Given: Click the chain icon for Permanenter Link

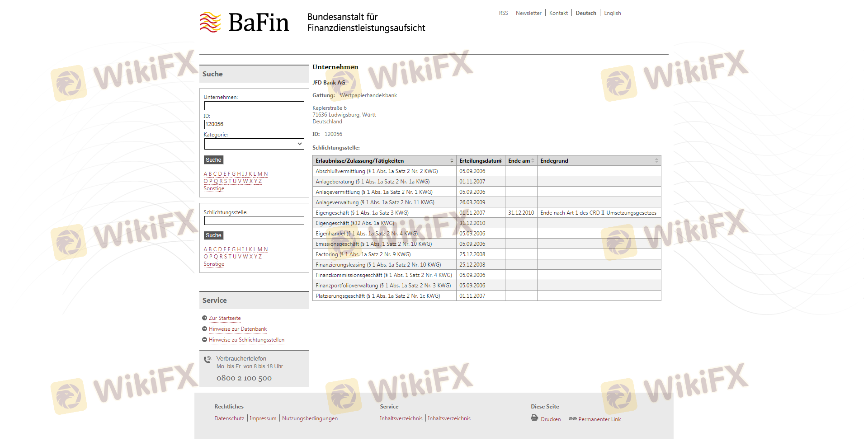Looking at the screenshot, I should pos(572,419).
